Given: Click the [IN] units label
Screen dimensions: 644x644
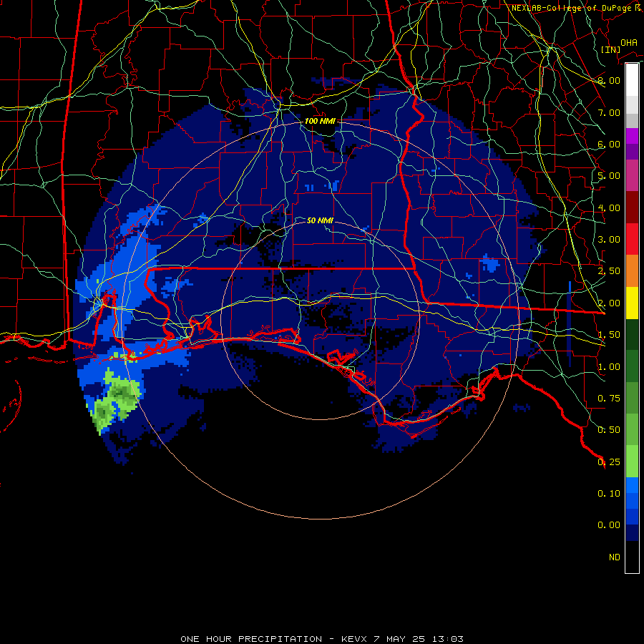Looking at the screenshot, I should tap(611, 49).
